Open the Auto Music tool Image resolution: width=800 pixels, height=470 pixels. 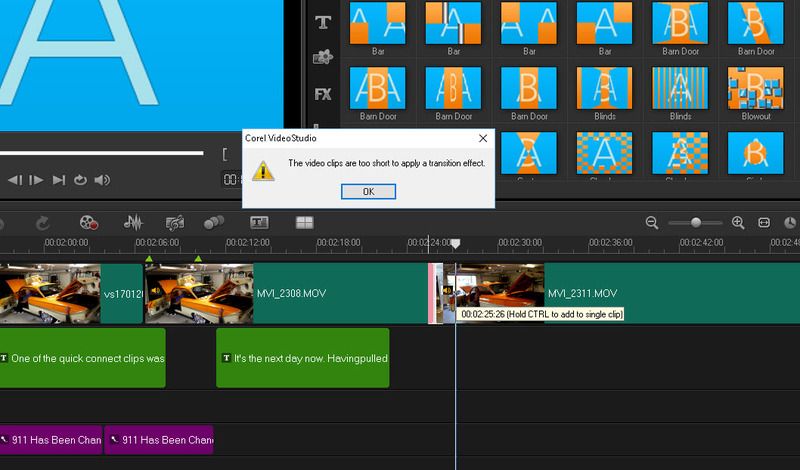point(175,223)
